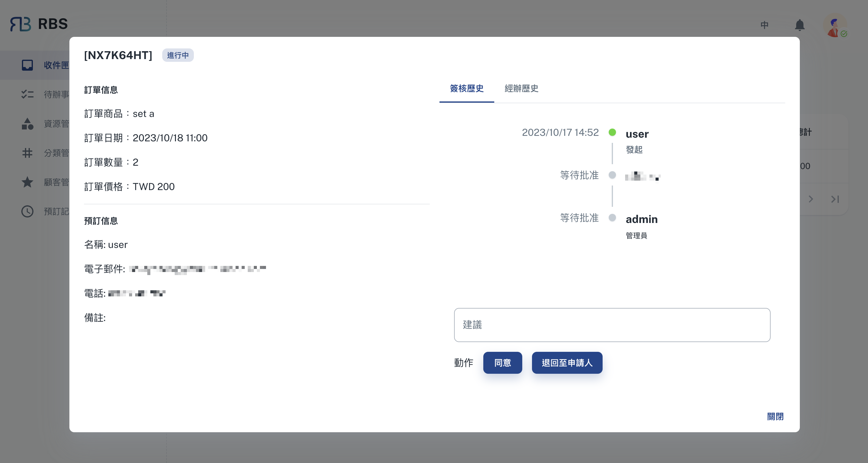
Task: Open the inbox icon in sidebar
Action: click(27, 65)
